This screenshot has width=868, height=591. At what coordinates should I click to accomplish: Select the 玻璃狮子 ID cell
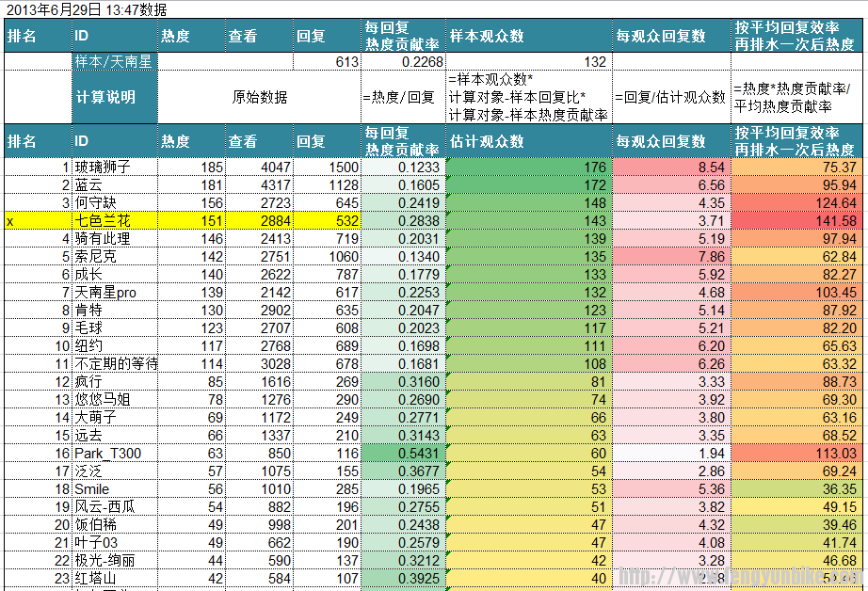pos(114,168)
